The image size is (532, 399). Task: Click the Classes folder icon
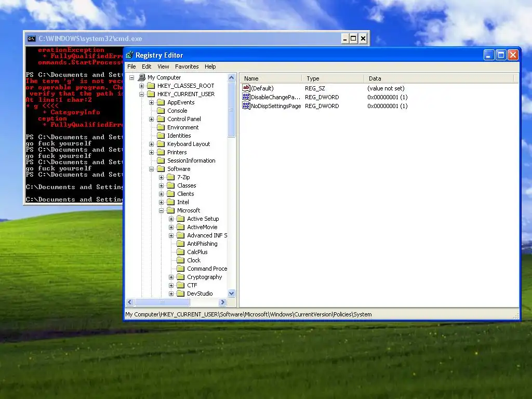[x=170, y=185]
